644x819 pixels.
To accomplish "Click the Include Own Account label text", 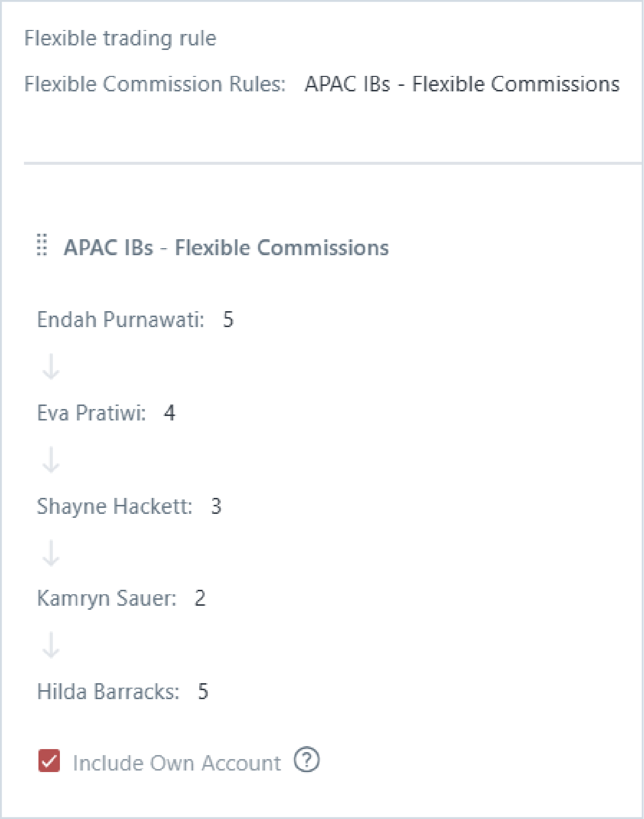I will coord(177,763).
